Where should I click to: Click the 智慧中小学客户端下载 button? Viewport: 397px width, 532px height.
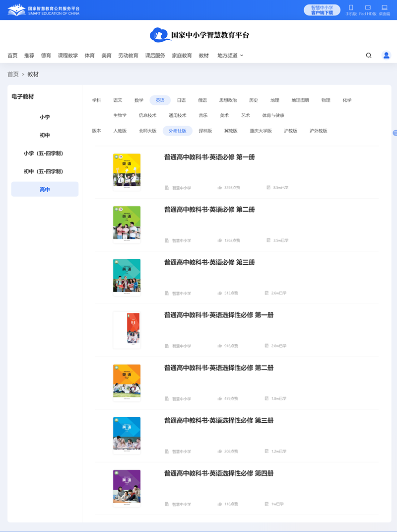[x=322, y=10]
